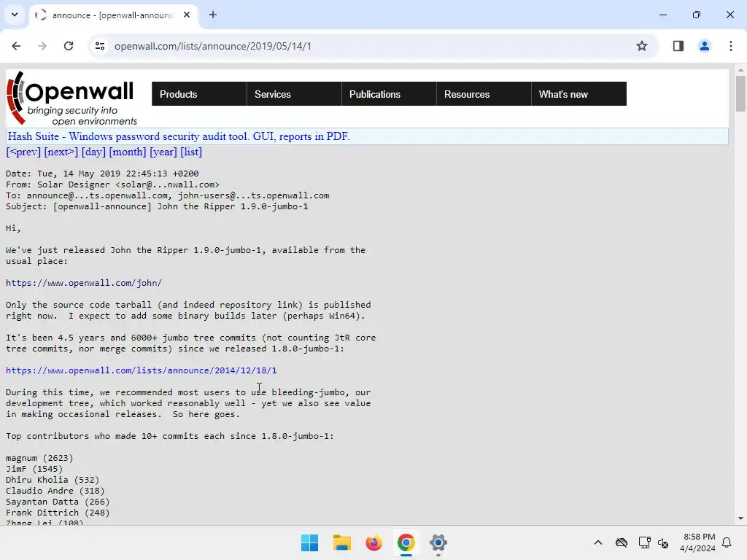747x560 pixels.
Task: Bookmark this page with the star icon
Action: coord(642,46)
